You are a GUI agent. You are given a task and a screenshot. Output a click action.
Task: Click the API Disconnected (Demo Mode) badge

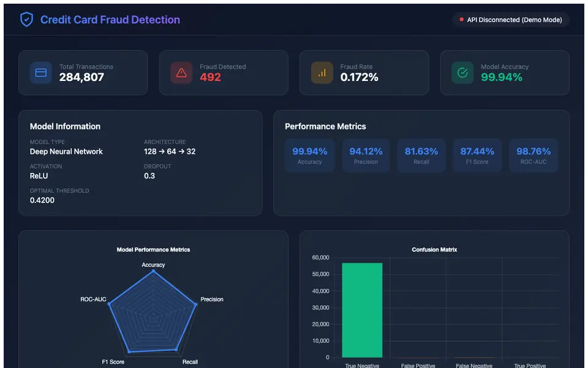coord(511,20)
